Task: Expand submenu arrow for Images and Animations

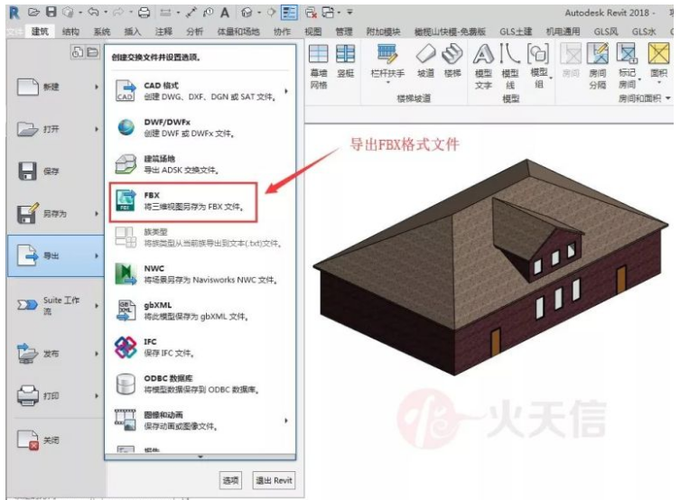Action: 286,420
